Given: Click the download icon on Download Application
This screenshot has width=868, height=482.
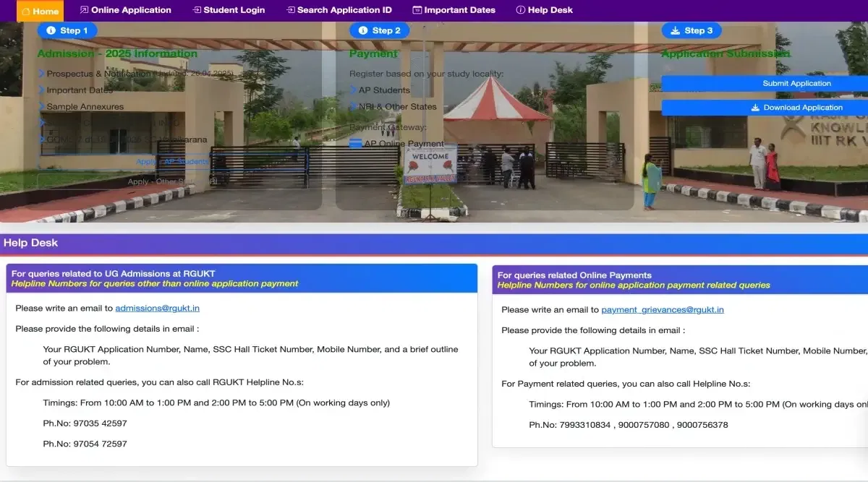Looking at the screenshot, I should click(755, 108).
